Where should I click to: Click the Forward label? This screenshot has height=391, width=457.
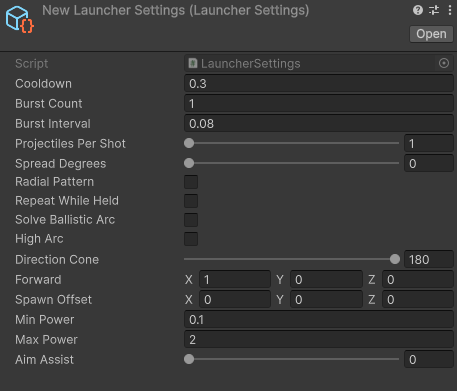pos(38,279)
